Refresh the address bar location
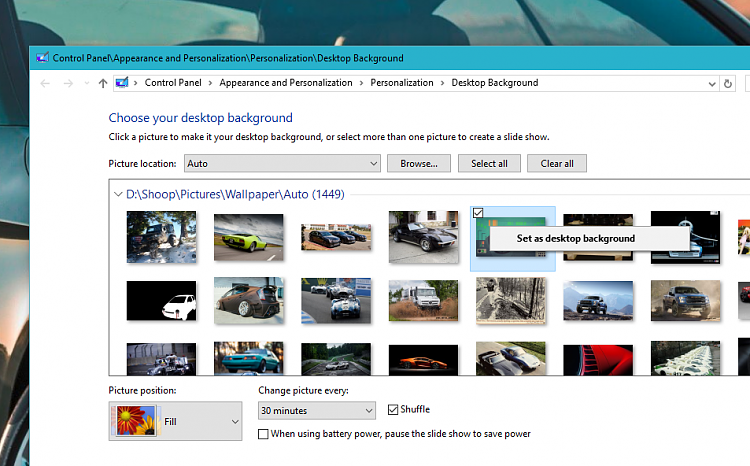The height and width of the screenshot is (466, 750). pos(728,84)
